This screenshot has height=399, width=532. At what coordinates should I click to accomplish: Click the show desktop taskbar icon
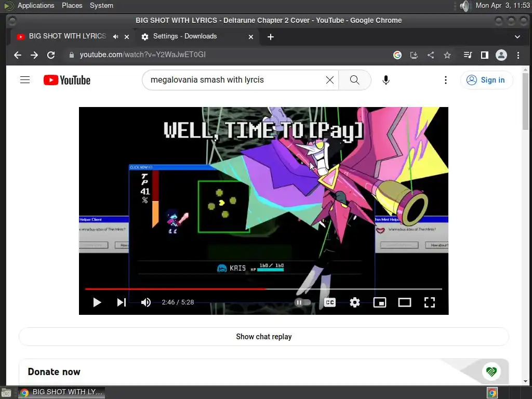pyautogui.click(x=6, y=393)
